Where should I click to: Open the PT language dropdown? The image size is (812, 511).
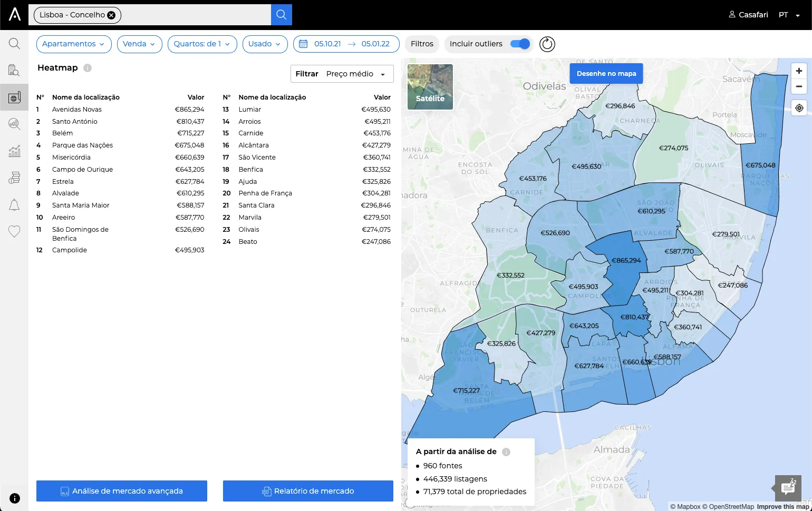[789, 15]
